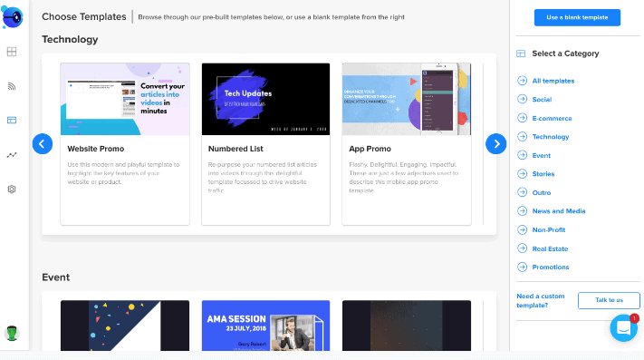
Task: Select the templates layout icon in the sidebar
Action: click(x=12, y=121)
